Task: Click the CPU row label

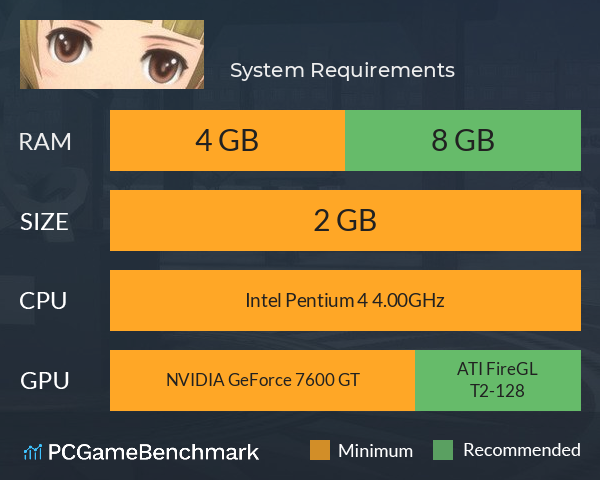Action: [x=43, y=301]
